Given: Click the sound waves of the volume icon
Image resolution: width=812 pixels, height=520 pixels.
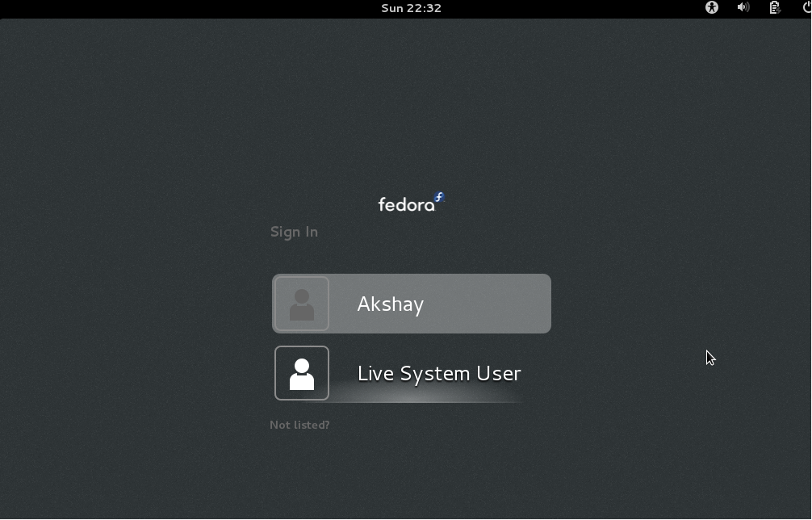Looking at the screenshot, I should click(x=747, y=7).
